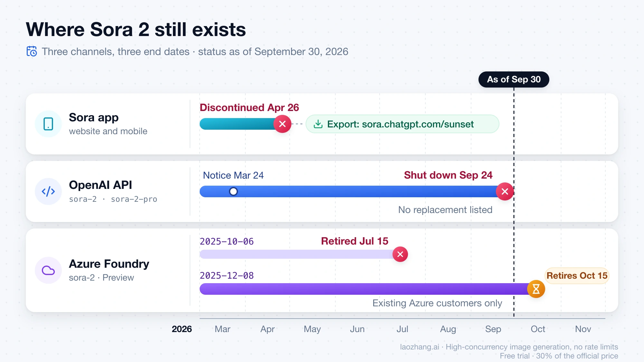Click the calendar clock icon beside the subtitle

click(x=32, y=51)
